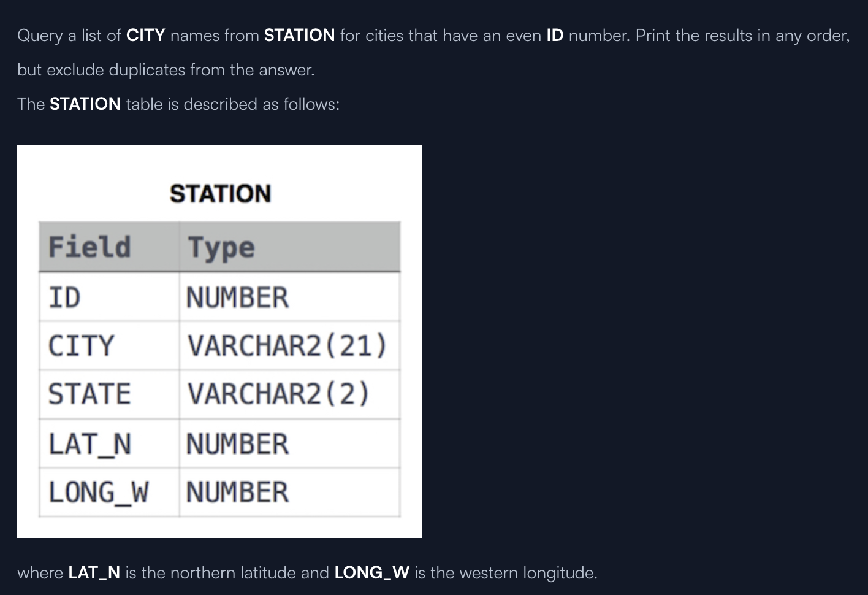
Task: Select the Field column header
Action: pos(89,247)
